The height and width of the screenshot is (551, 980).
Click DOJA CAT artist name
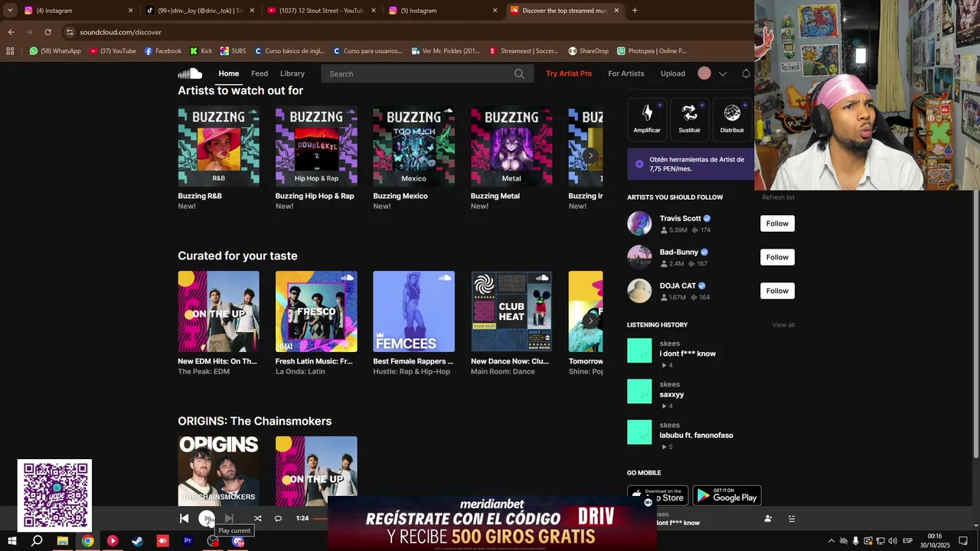678,285
